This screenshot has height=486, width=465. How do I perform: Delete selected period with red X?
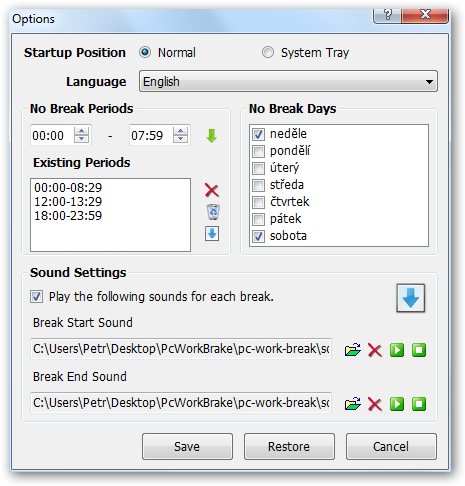tap(212, 190)
